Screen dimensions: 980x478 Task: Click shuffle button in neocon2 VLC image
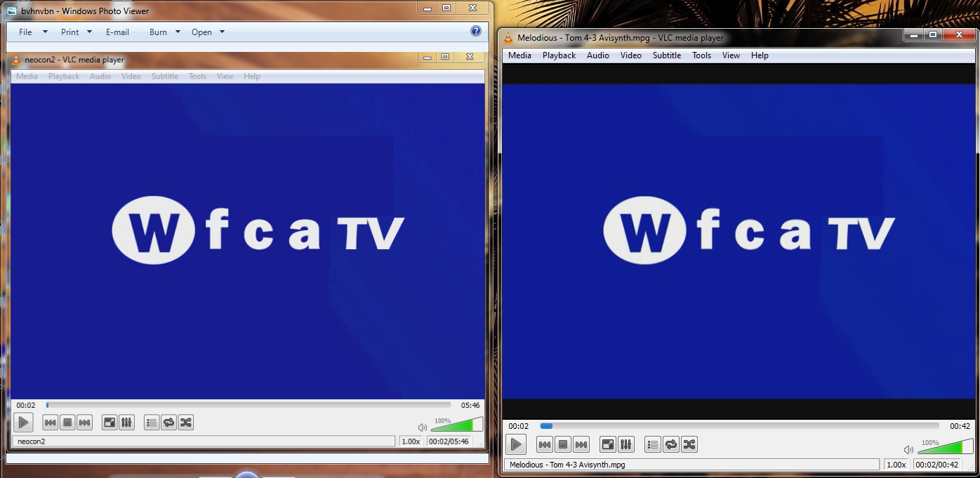click(185, 423)
